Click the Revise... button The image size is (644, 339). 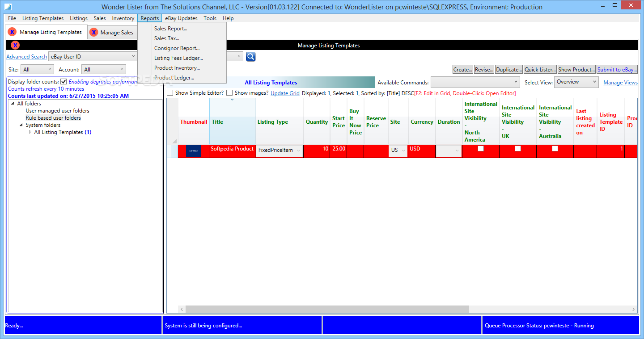pos(484,70)
